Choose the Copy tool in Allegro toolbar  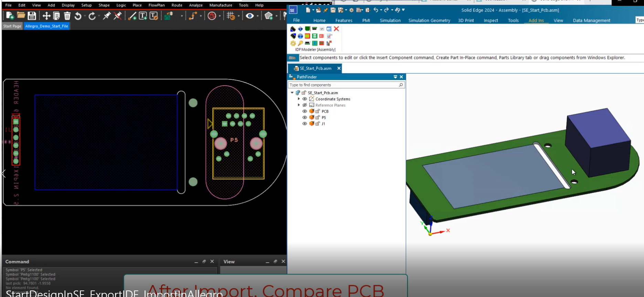point(56,16)
